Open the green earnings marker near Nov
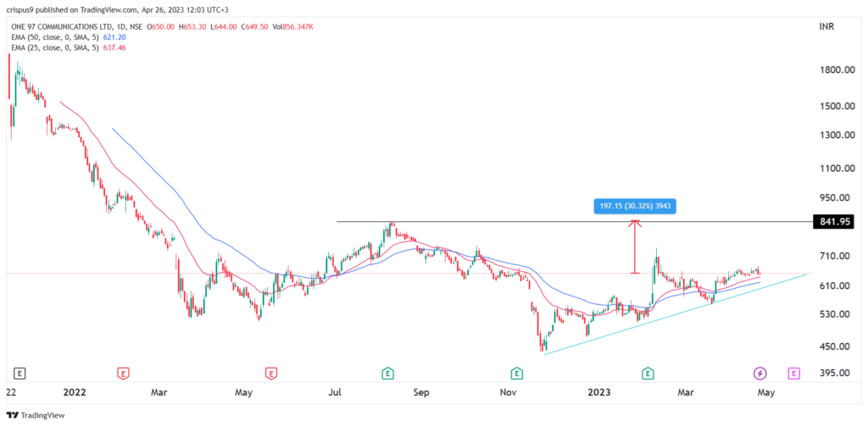This screenshot has width=868, height=426. pyautogui.click(x=516, y=373)
